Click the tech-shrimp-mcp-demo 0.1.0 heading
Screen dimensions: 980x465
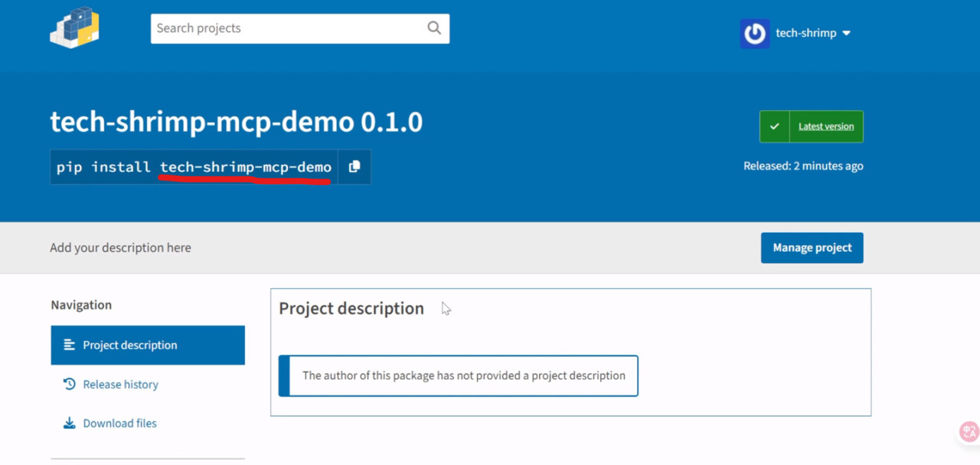(237, 122)
